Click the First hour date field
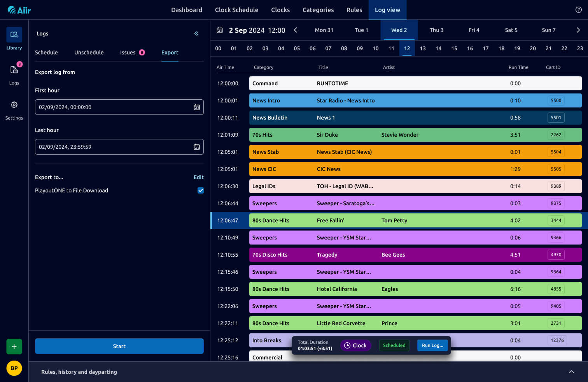The height and width of the screenshot is (382, 588). click(x=119, y=107)
